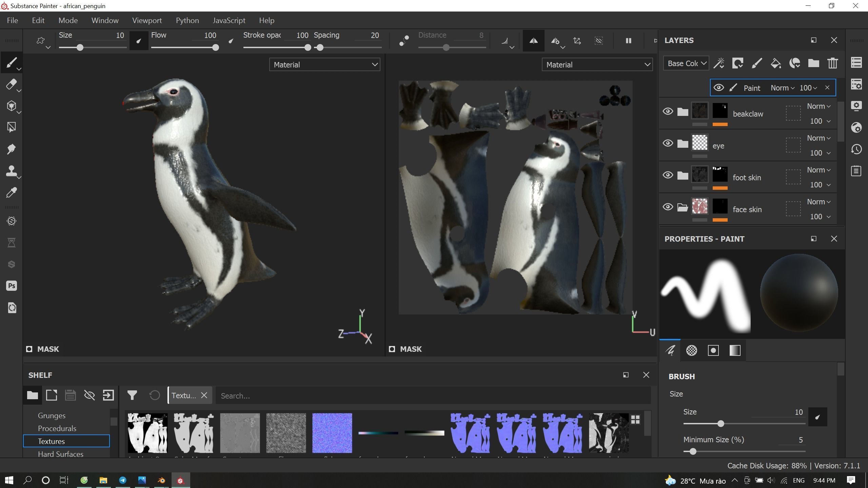The image size is (868, 488).
Task: Open the shelf filter funnel button
Action: pos(132,395)
